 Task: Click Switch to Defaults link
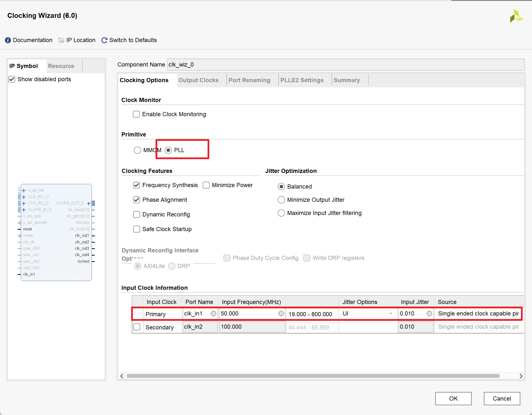click(x=133, y=40)
